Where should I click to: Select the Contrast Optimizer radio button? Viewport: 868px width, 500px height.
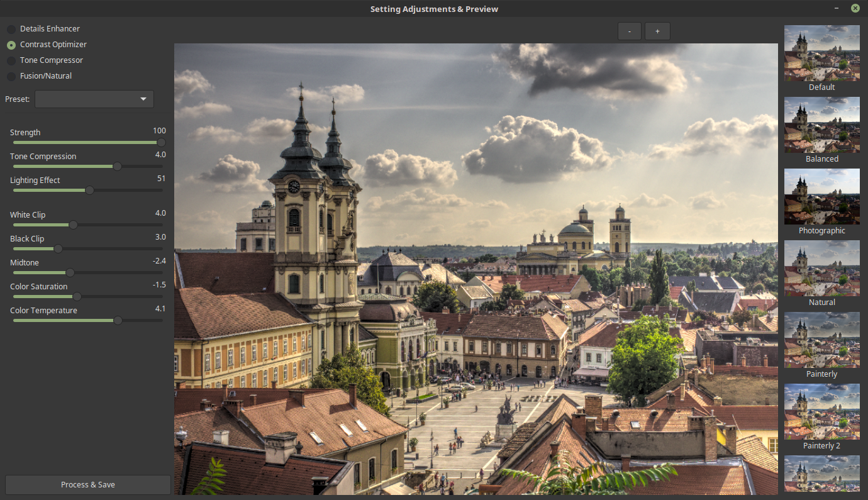tap(11, 45)
